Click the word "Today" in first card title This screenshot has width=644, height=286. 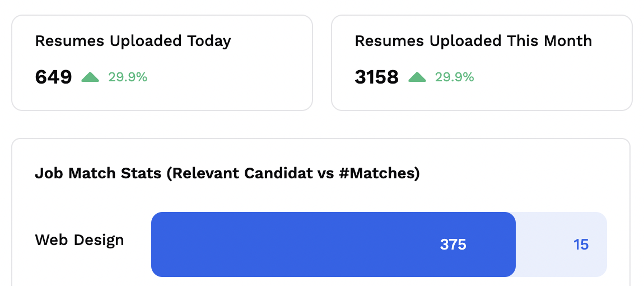209,41
